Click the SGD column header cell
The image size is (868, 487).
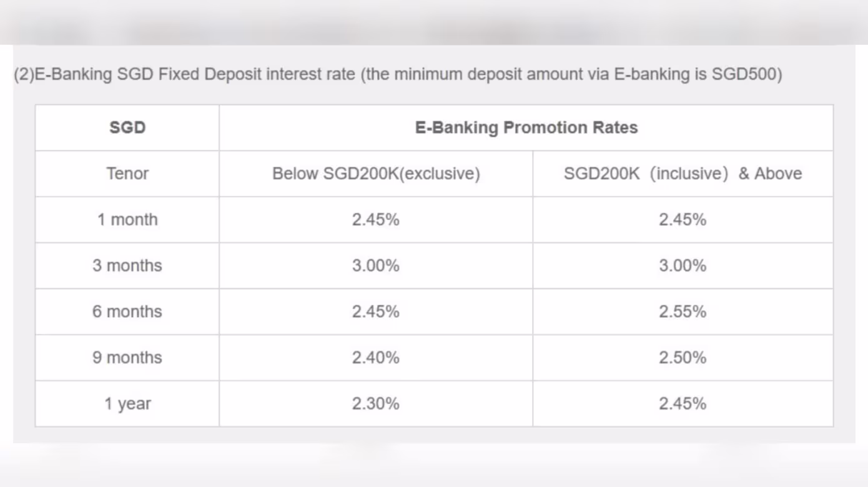tap(127, 127)
